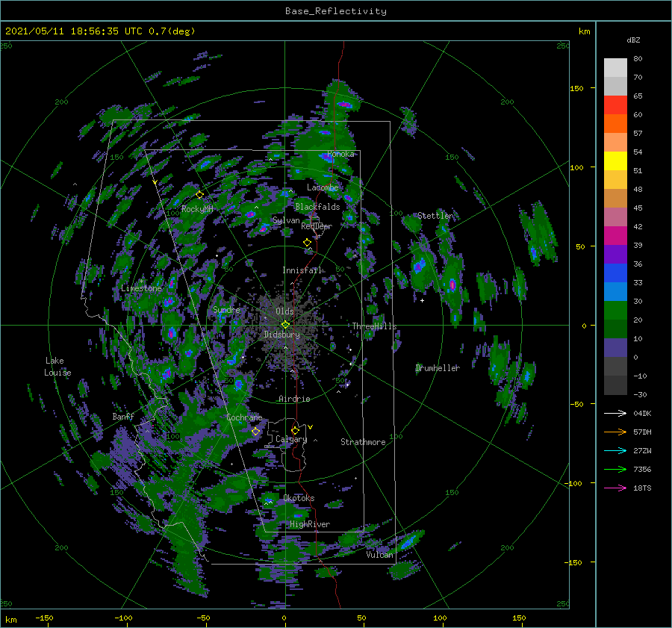Click the Okotoks city label
Image resolution: width=672 pixels, height=628 pixels.
pos(299,498)
